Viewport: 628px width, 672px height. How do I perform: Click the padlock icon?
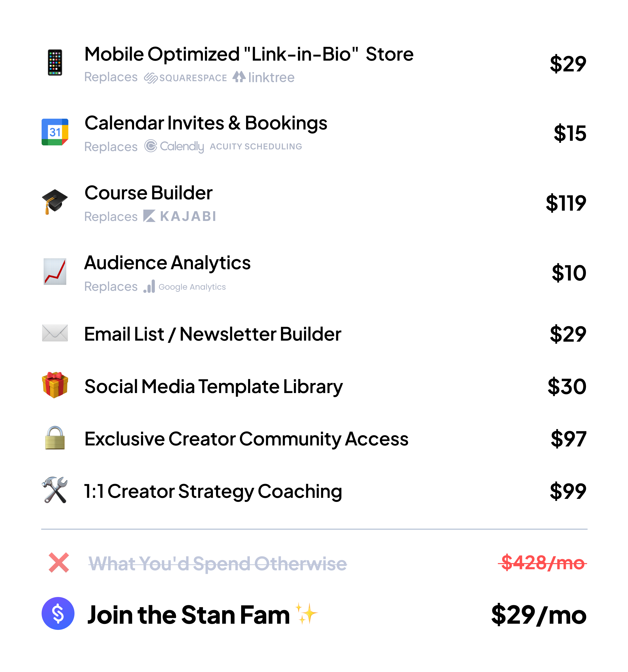55,438
